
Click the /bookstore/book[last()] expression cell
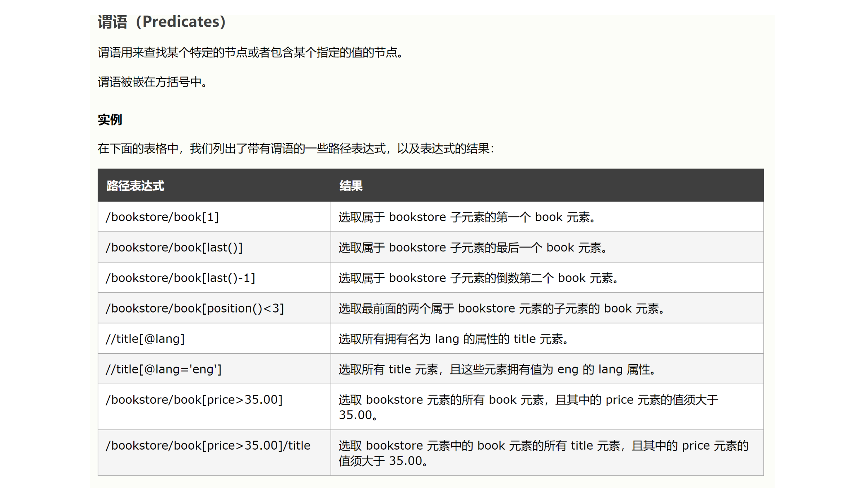click(174, 248)
